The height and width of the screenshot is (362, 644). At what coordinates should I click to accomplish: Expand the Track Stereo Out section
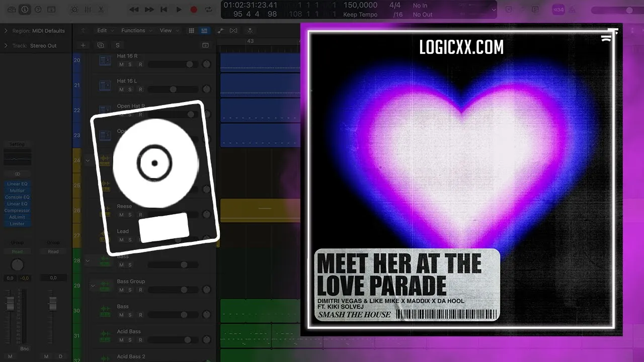6,46
